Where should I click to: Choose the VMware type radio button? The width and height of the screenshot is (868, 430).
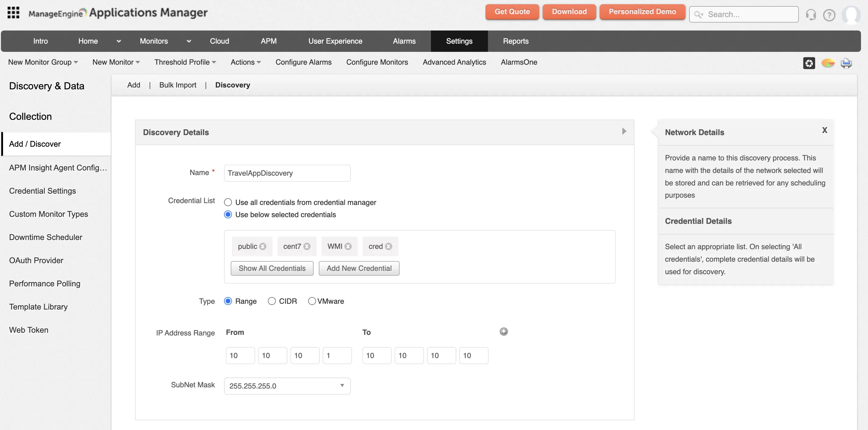[x=312, y=301]
